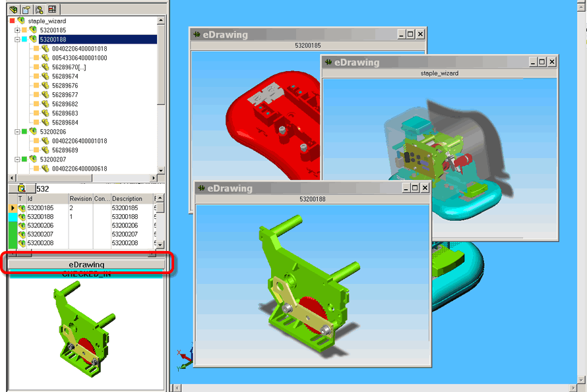The image size is (587, 392).
Task: Click the assembly icon of tree node 53200206
Action: (33, 131)
